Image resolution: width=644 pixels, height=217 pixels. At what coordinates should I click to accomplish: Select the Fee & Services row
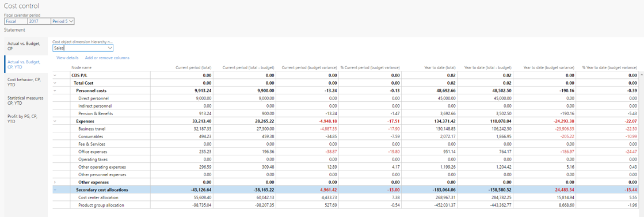coord(345,144)
